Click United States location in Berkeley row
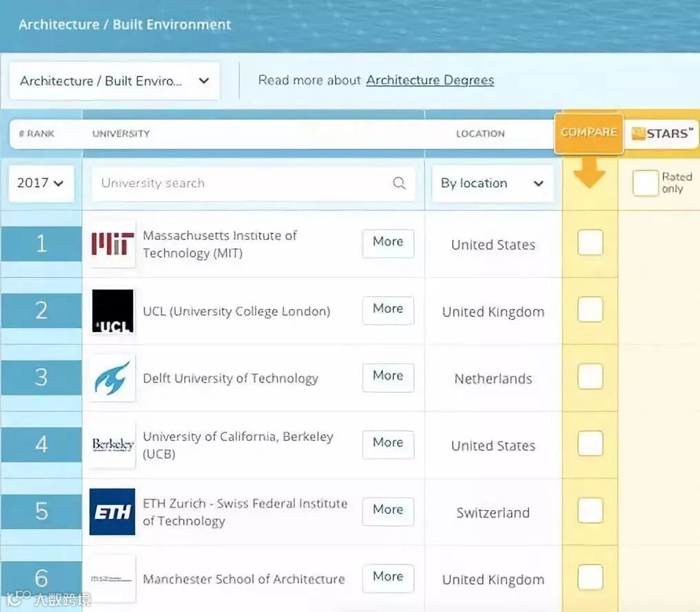 (x=493, y=446)
